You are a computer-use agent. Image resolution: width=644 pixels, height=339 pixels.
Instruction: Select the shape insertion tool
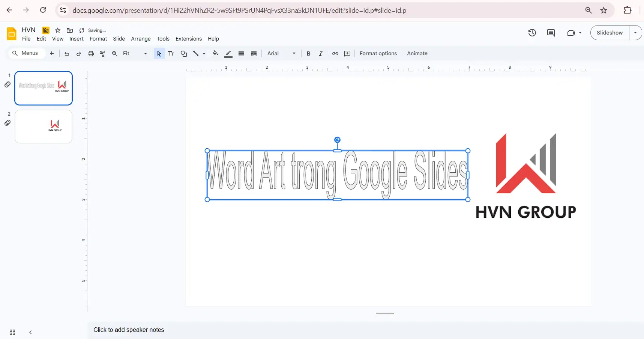pos(183,53)
